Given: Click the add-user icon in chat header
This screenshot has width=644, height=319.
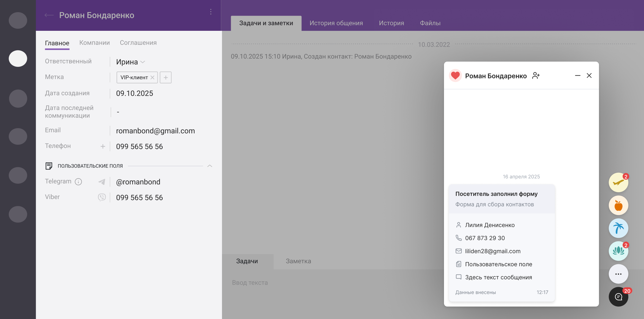Looking at the screenshot, I should 536,76.
